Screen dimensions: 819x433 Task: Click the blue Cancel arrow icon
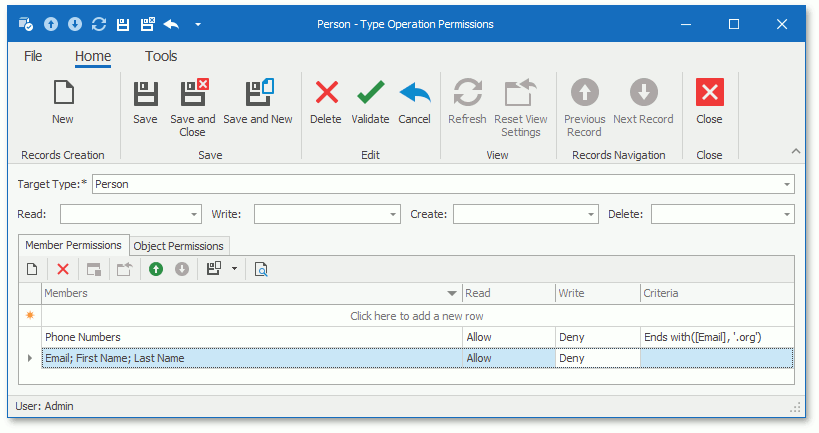415,92
